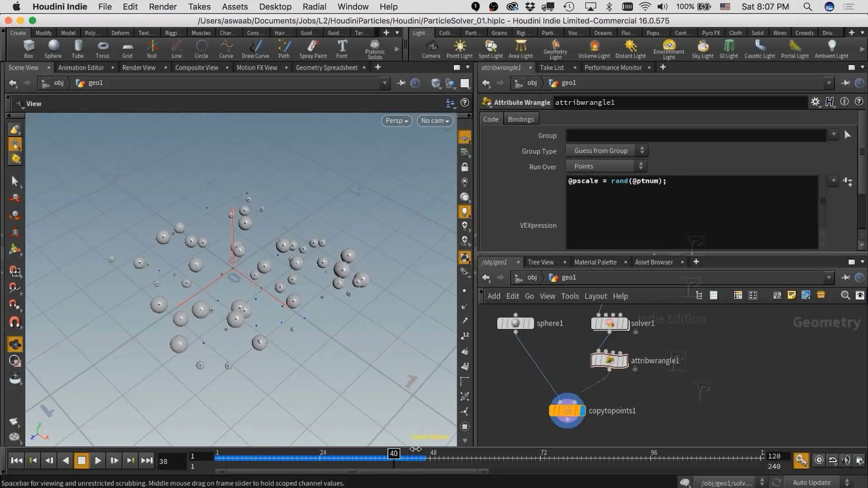The width and height of the screenshot is (868, 488).
Task: Open the Run Over dropdown
Action: [607, 166]
